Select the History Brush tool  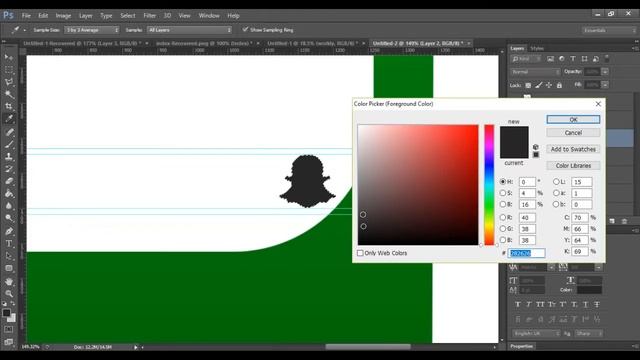coord(9,169)
